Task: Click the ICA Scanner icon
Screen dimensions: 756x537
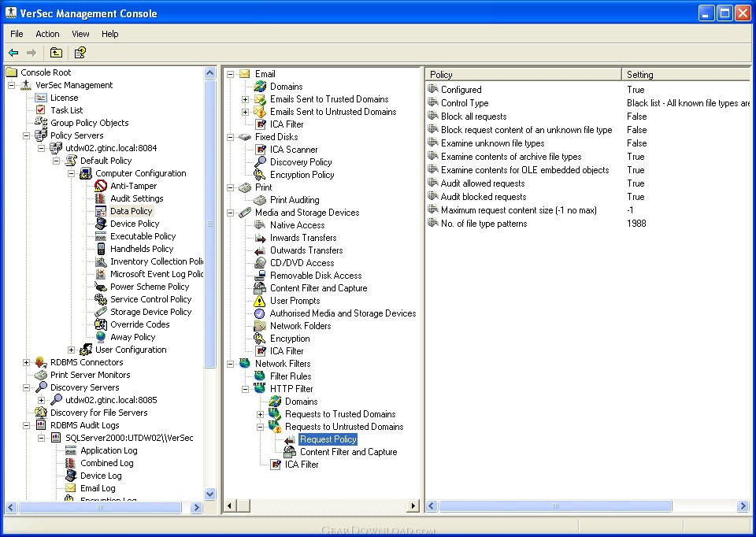Action: [x=260, y=150]
